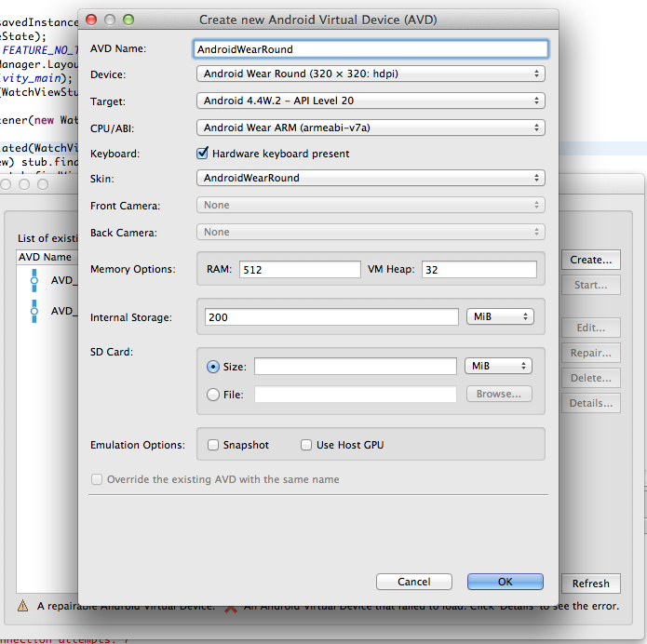Click the AVD Name text field
The height and width of the screenshot is (644, 647).
tap(371, 49)
